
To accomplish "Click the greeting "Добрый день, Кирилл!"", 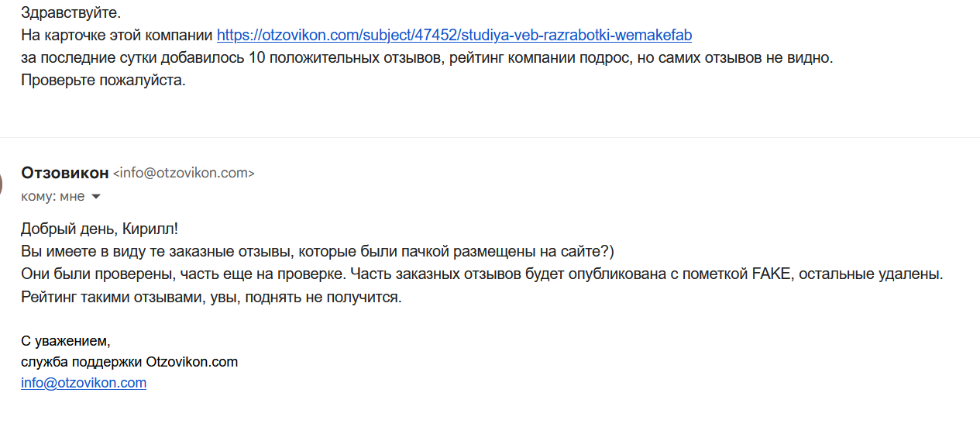I will coord(99,229).
